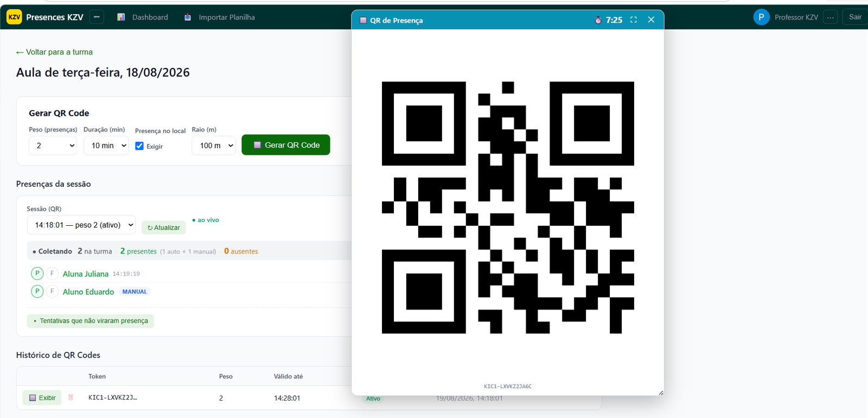Click the Válido até column header

click(x=288, y=376)
